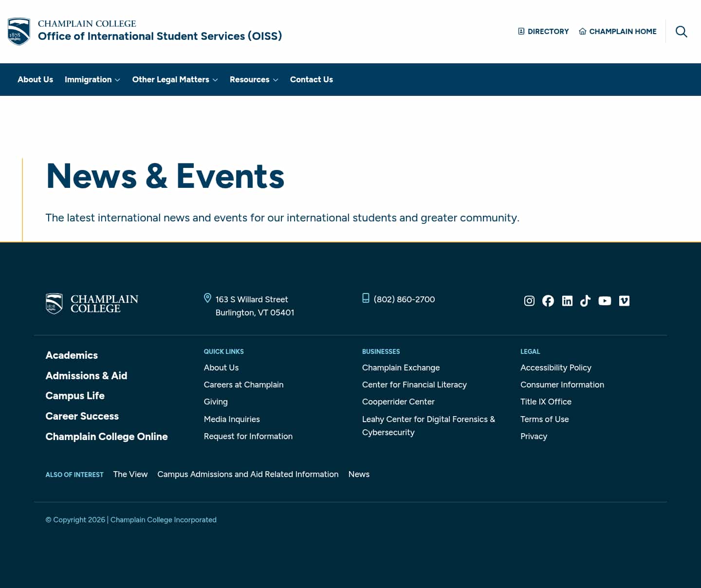This screenshot has height=588, width=701.
Task: Expand the Resources menu chevron
Action: 276,80
